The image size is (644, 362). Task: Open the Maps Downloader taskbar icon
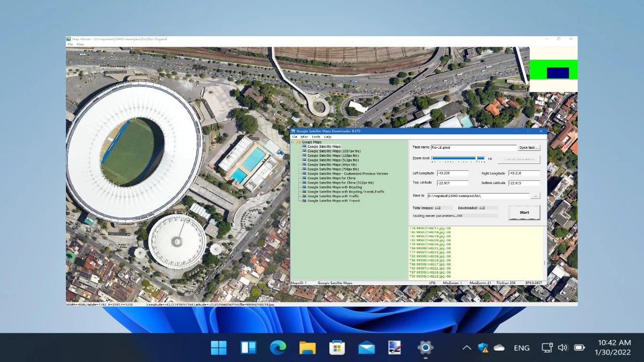tap(395, 347)
